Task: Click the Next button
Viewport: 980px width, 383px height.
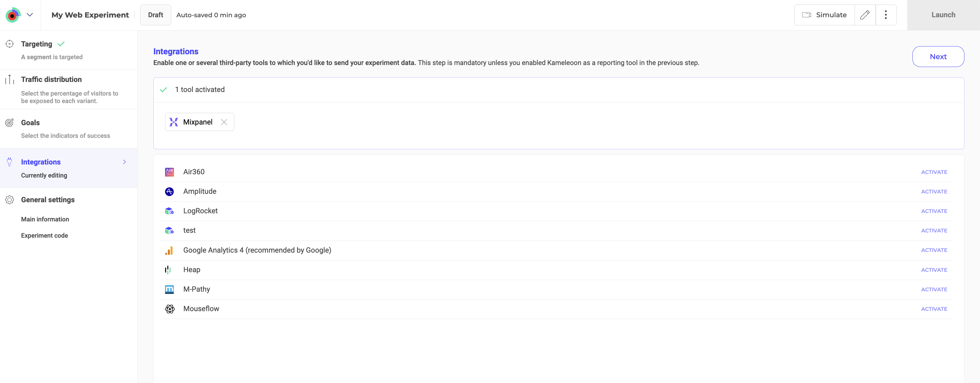Action: click(x=938, y=57)
